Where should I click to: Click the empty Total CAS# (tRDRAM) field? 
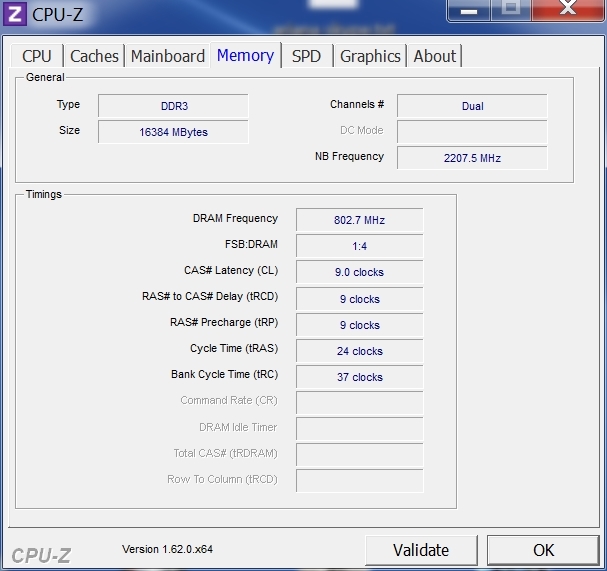click(x=360, y=454)
